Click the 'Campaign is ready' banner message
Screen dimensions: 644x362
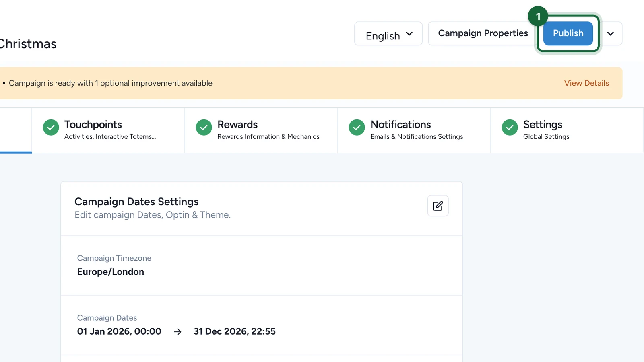tap(111, 83)
